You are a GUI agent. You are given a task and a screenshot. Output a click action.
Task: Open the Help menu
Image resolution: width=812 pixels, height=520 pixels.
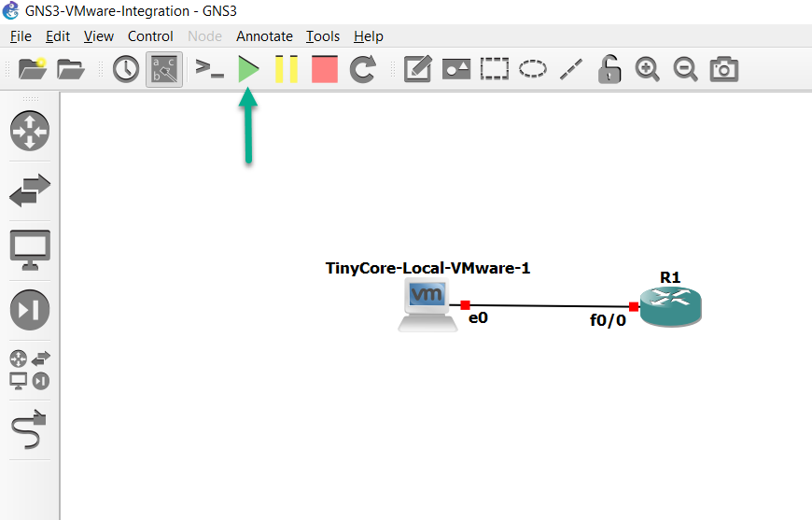click(368, 36)
